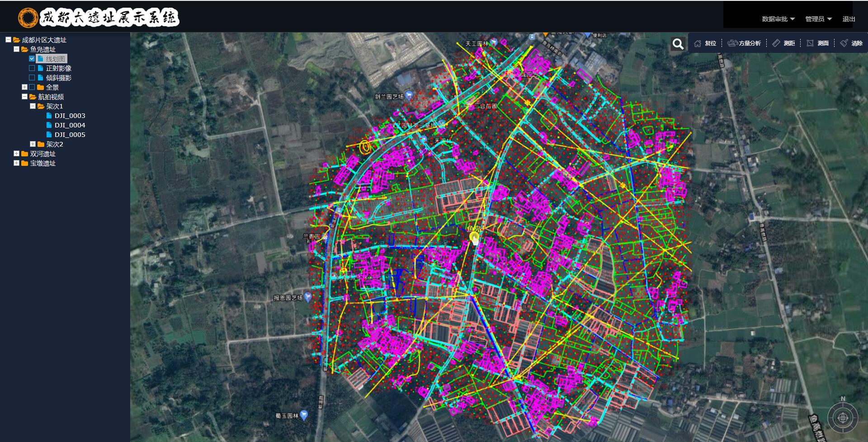Click the 天工园林 map marker

(494, 42)
